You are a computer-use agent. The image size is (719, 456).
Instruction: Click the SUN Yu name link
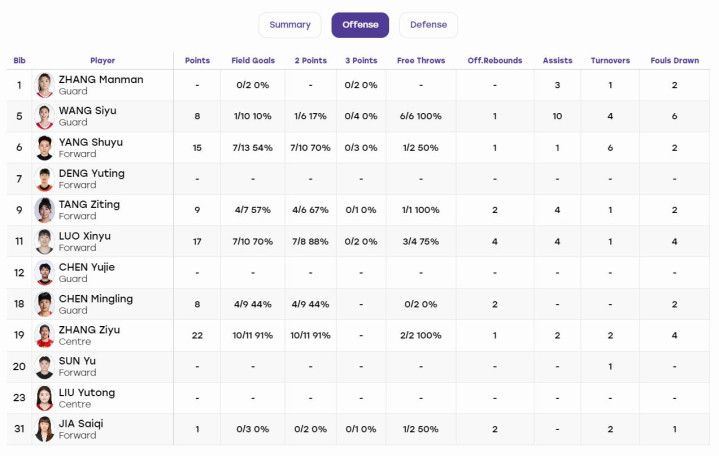(77, 361)
